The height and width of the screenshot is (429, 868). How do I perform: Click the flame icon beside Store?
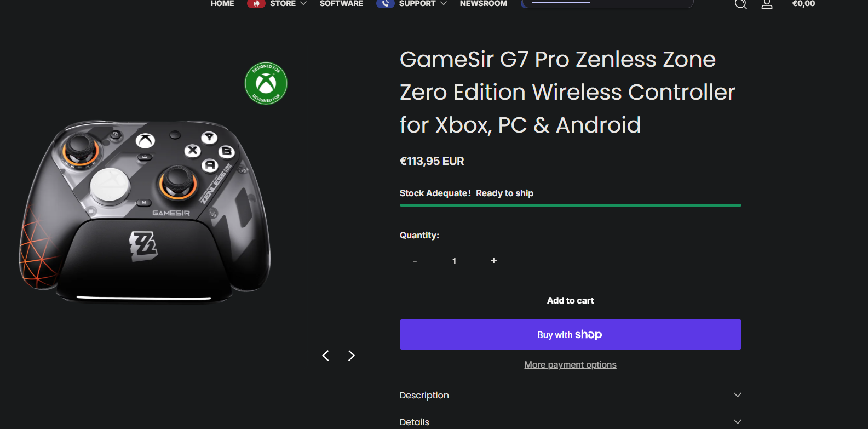point(256,3)
